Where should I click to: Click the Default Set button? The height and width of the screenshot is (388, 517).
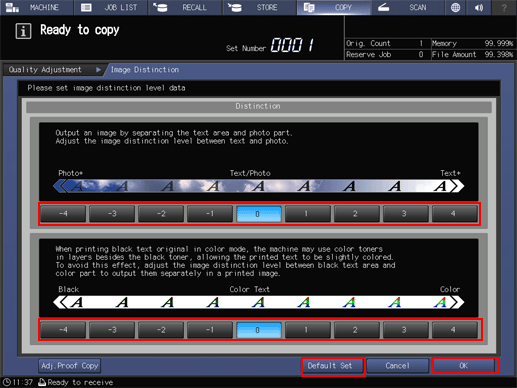(330, 366)
